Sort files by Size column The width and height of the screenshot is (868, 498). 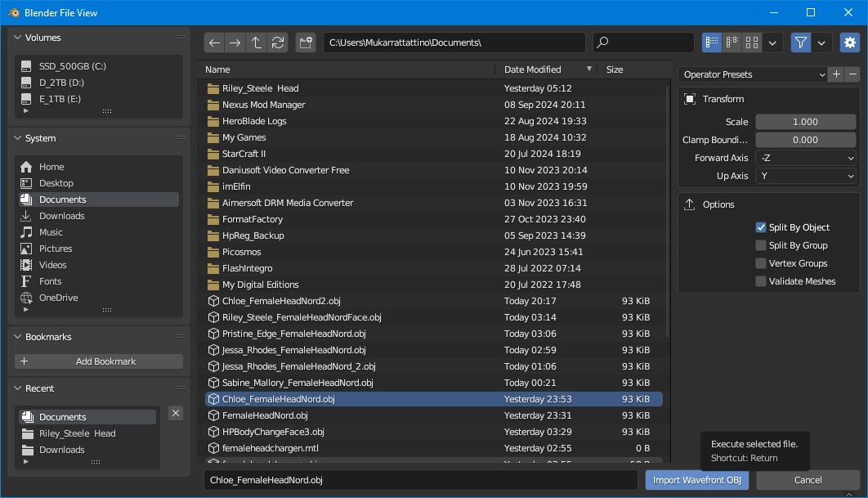(615, 70)
